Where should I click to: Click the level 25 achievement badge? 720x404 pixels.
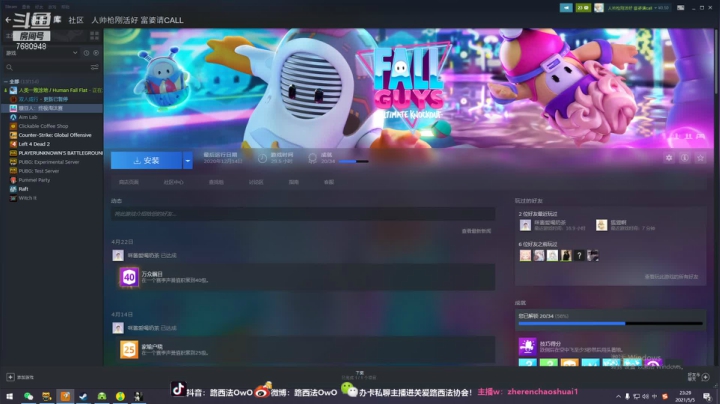tap(129, 349)
